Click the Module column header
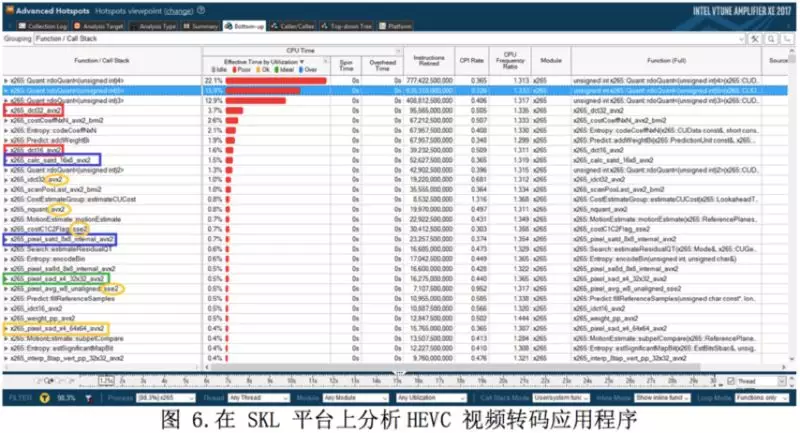The height and width of the screenshot is (433, 800). click(551, 61)
